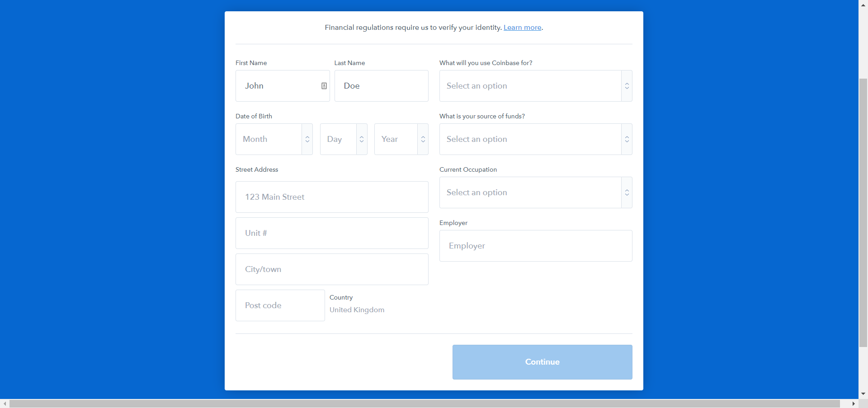Screen dimensions: 868x408
Task: Open the Day of birth dropdown
Action: click(344, 139)
